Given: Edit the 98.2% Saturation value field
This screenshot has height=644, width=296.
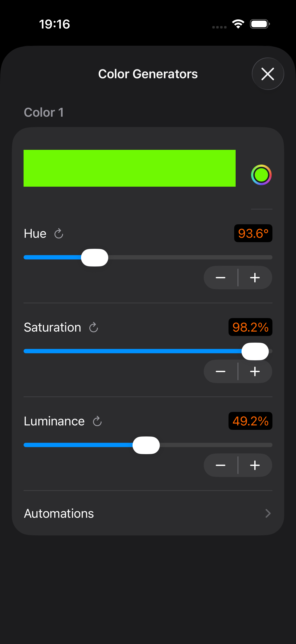Looking at the screenshot, I should pos(250,327).
